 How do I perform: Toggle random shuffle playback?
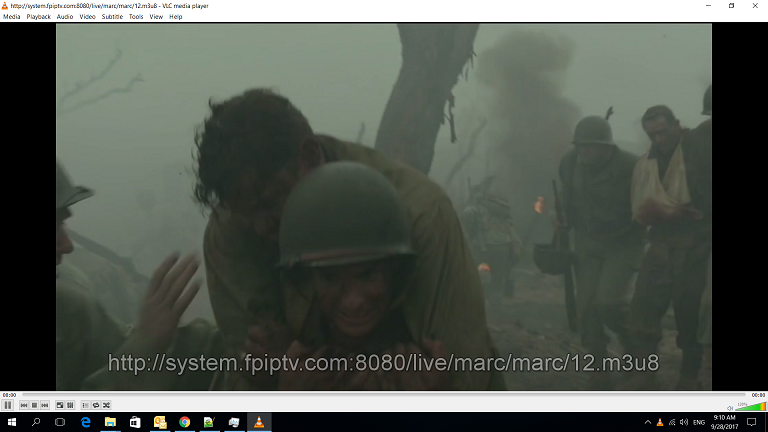click(x=107, y=406)
